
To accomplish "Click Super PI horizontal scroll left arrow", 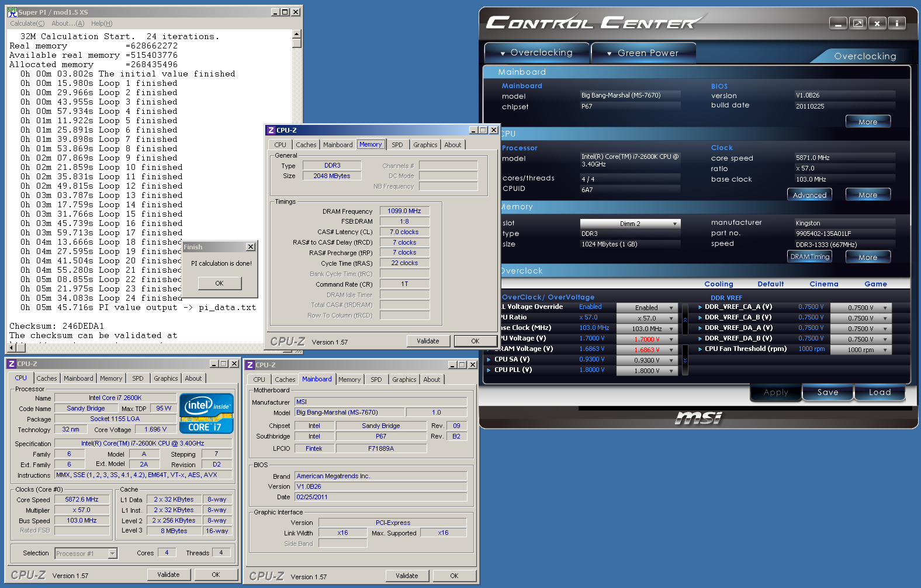I will [x=12, y=347].
